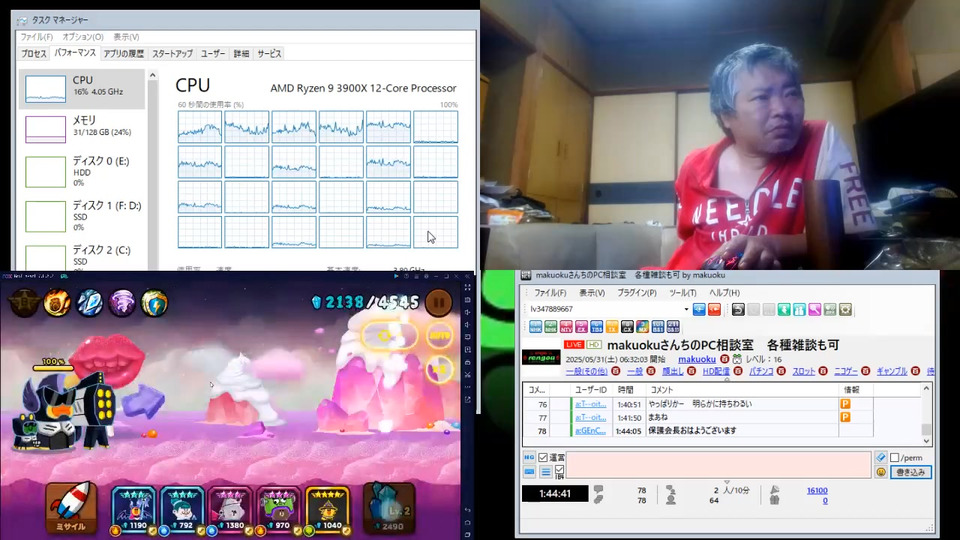960x540 pixels.
Task: Open user ID link on comment 78
Action: pyautogui.click(x=591, y=430)
